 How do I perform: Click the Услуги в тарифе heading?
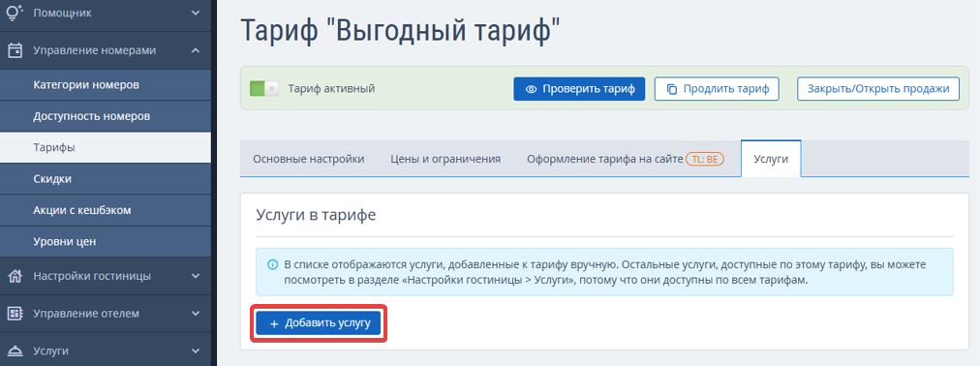coord(316,214)
